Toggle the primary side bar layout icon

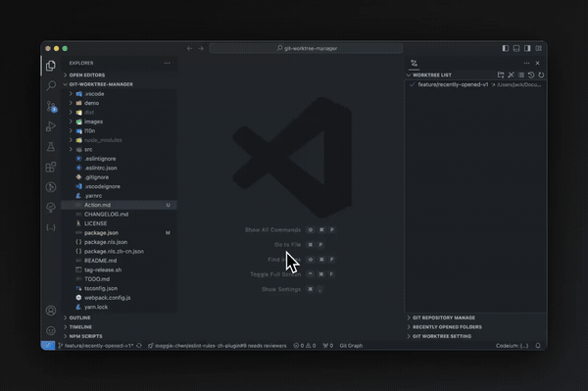point(506,48)
